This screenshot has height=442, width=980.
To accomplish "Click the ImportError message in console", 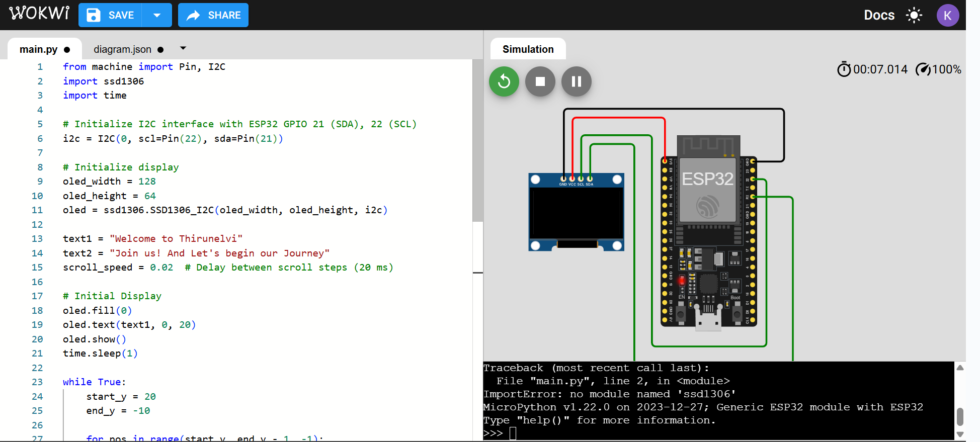I will (x=610, y=394).
